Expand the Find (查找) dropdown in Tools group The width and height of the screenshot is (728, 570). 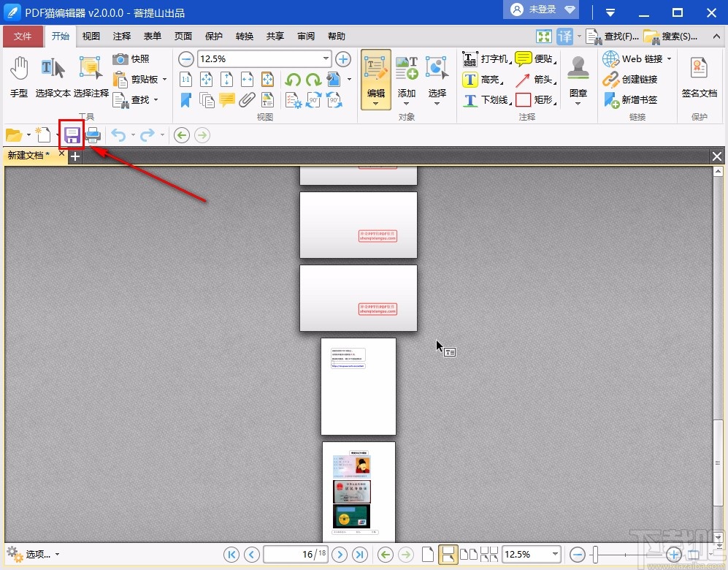tap(156, 99)
